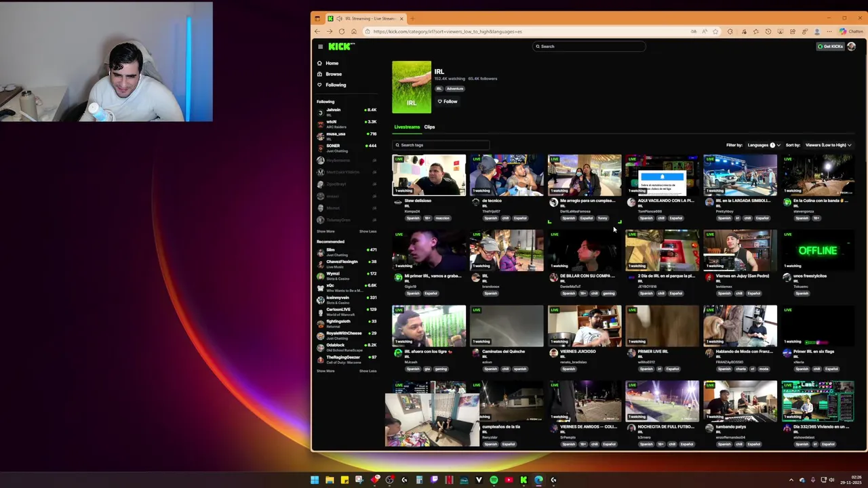Click Show Less under Recommended
This screenshot has width=868, height=488.
click(368, 371)
